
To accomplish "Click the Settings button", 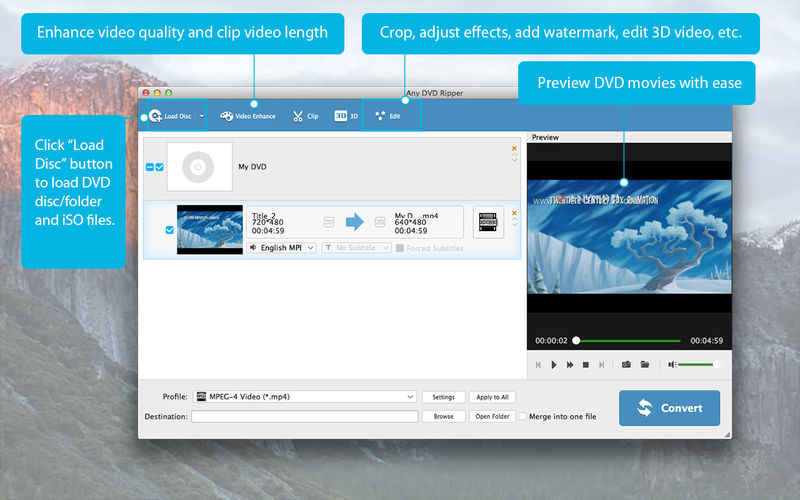I will [443, 397].
